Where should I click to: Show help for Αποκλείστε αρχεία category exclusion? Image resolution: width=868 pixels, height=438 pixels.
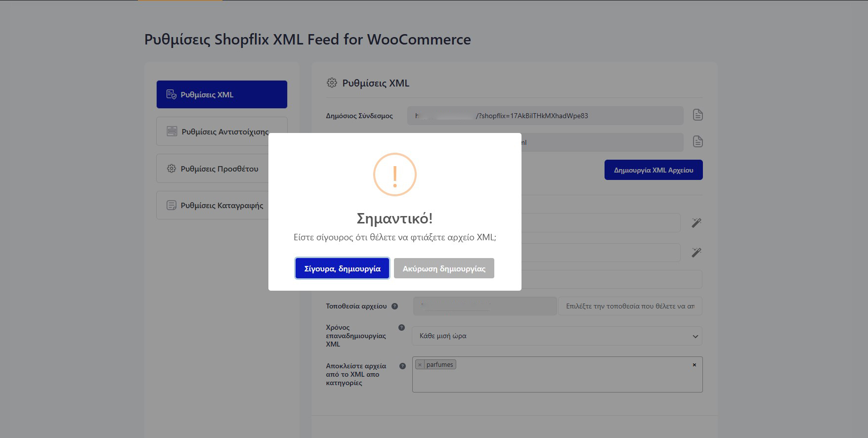402,366
